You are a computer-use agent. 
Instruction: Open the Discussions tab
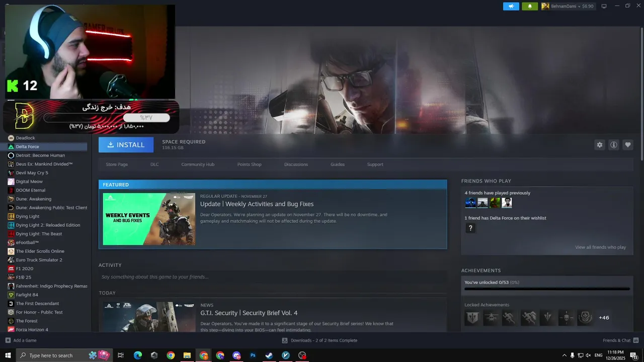coord(296,164)
